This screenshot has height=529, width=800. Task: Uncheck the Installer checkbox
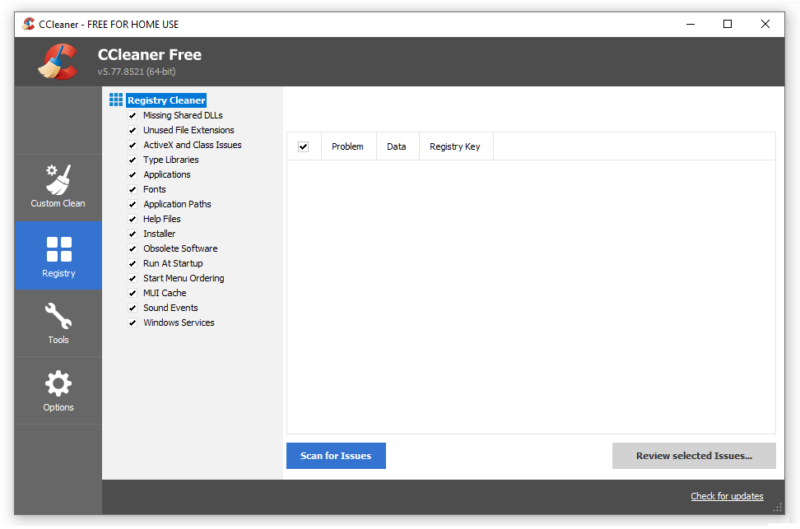tap(133, 234)
